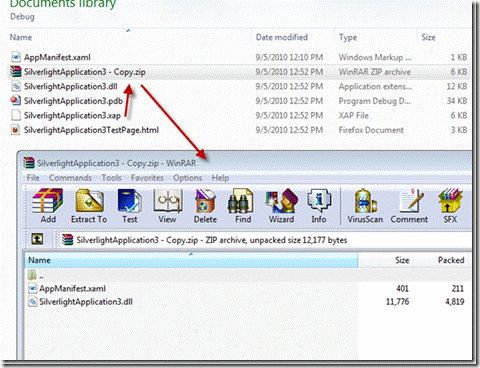Screen dimensions: 480x368
Task: Click the WinRAR archive path address field
Action: pyautogui.click(x=266, y=240)
